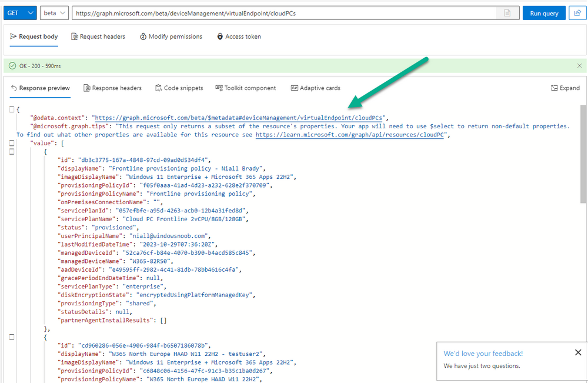Click the Run query button

544,13
